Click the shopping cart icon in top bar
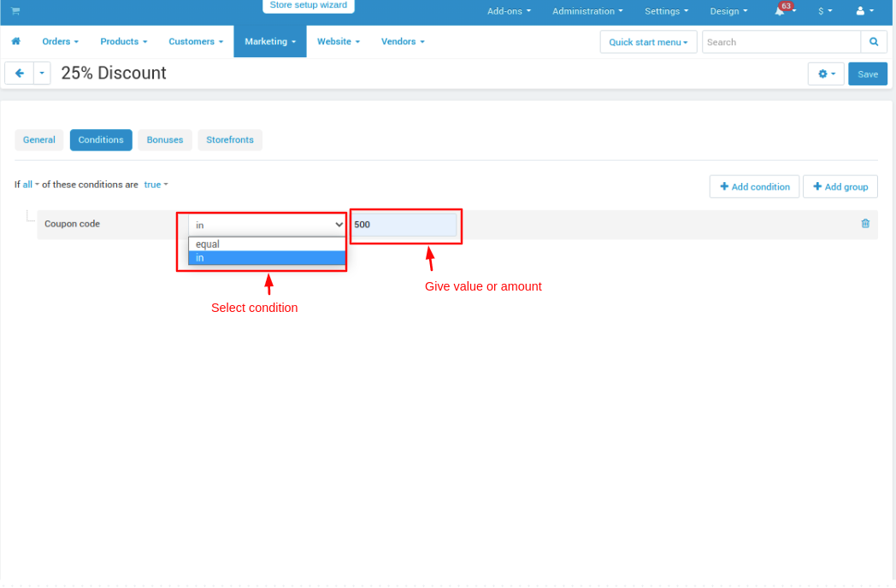Screen dimensions: 896x588 (15, 11)
